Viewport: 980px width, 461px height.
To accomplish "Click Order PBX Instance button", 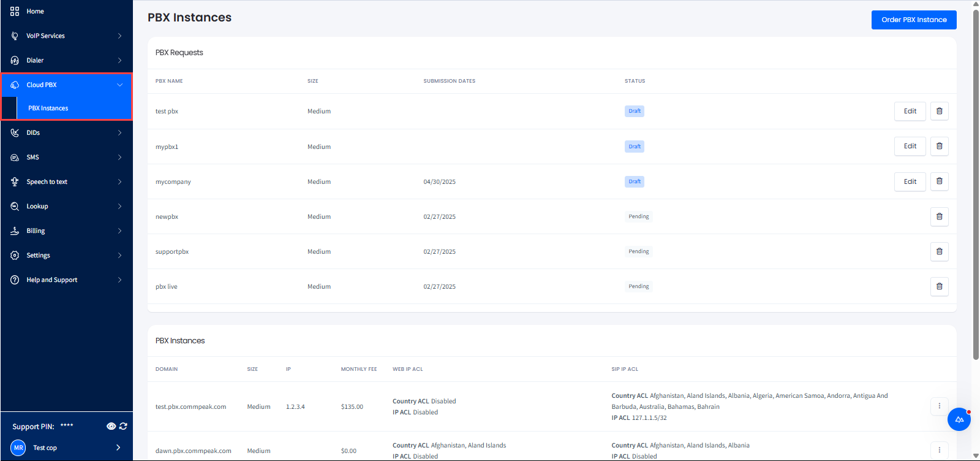I will [914, 20].
